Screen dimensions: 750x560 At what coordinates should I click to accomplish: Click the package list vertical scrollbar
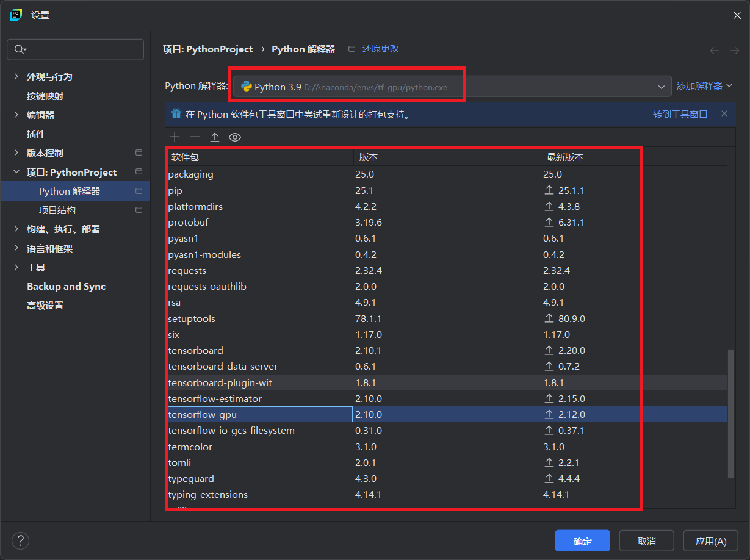pyautogui.click(x=731, y=414)
